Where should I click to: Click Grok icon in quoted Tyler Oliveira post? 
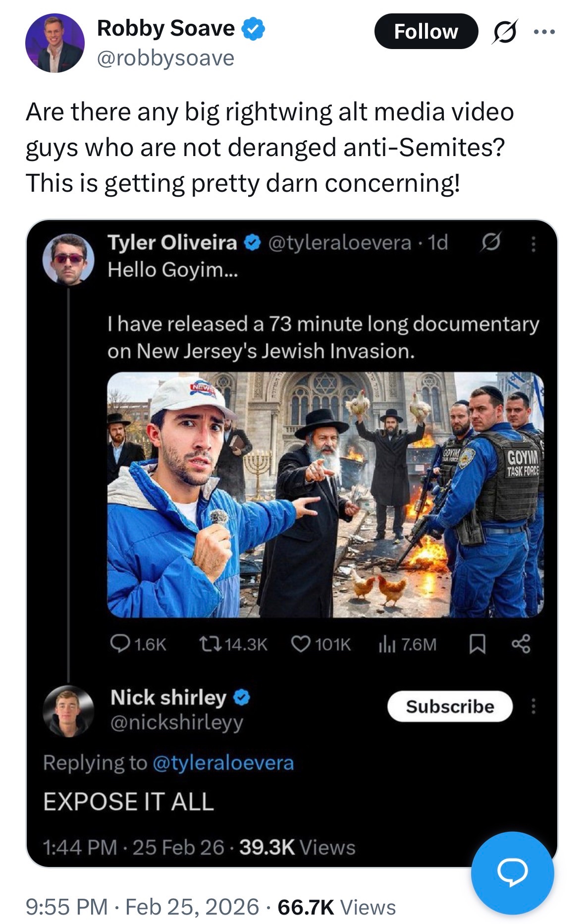pos(490,243)
